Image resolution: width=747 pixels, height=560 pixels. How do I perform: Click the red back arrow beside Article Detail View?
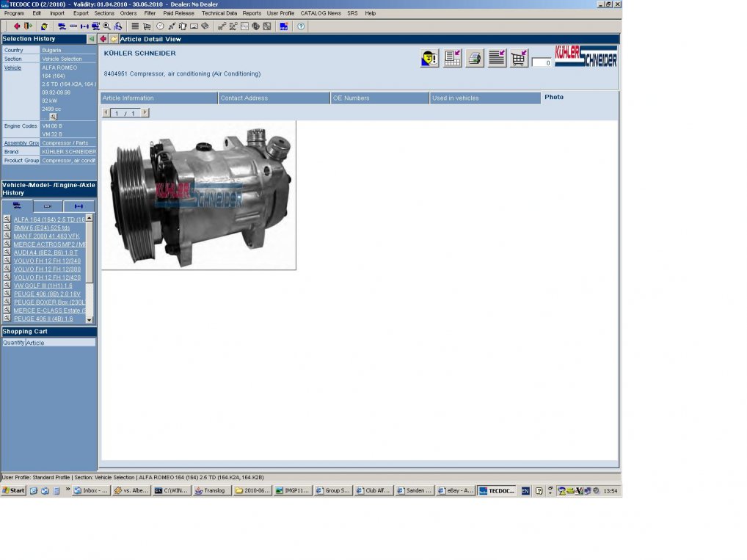tap(103, 39)
